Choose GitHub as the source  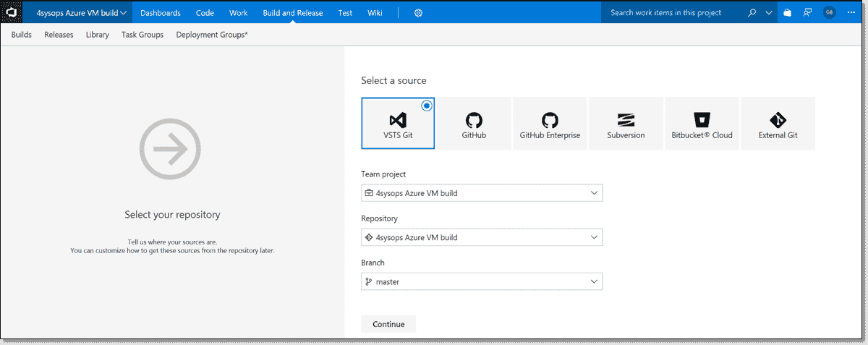click(x=474, y=123)
